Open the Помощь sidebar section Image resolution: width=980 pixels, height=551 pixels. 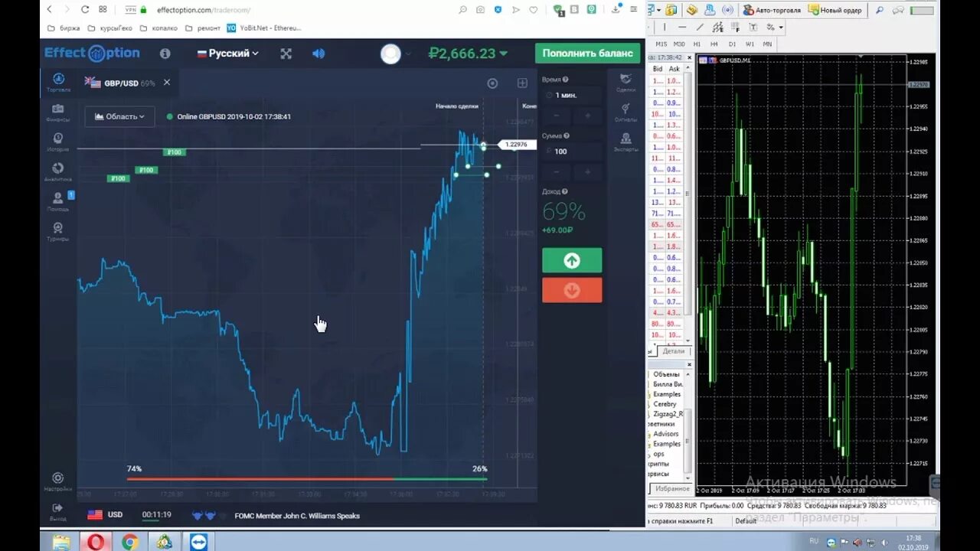coord(58,202)
